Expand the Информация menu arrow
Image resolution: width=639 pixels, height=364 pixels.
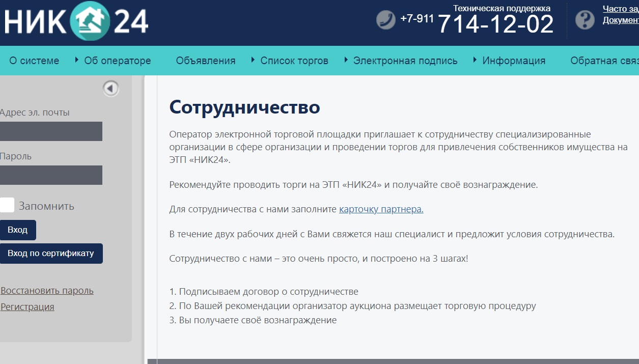tap(475, 60)
